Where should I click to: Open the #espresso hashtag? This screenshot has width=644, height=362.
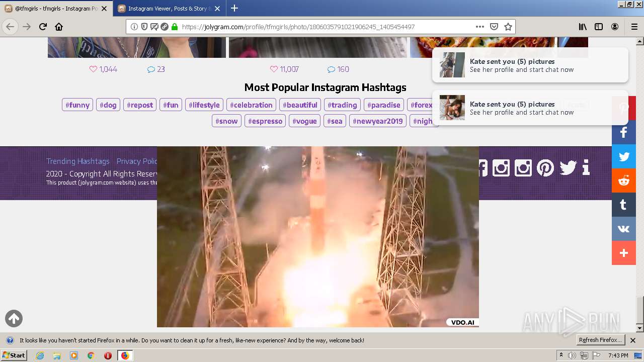click(265, 121)
